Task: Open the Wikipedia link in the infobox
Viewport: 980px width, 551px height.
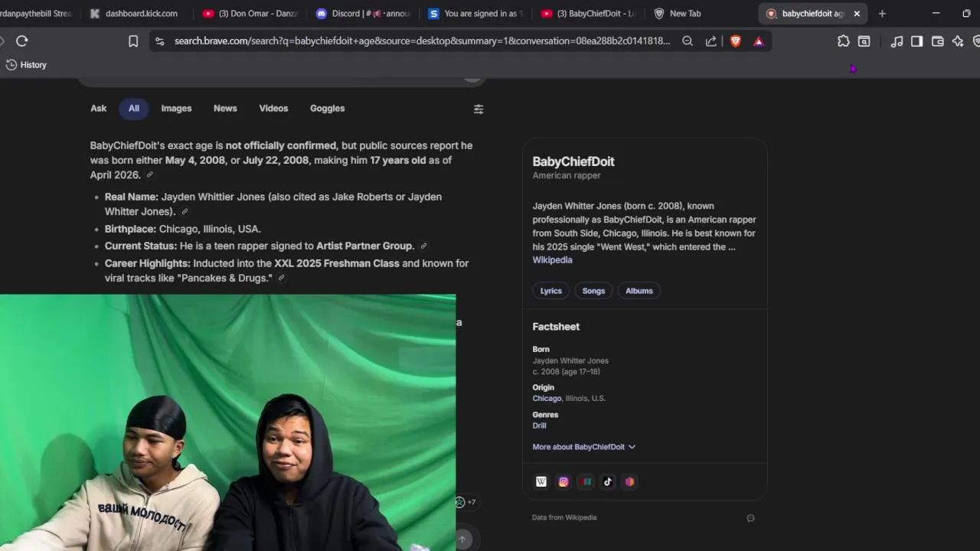Action: (x=552, y=260)
